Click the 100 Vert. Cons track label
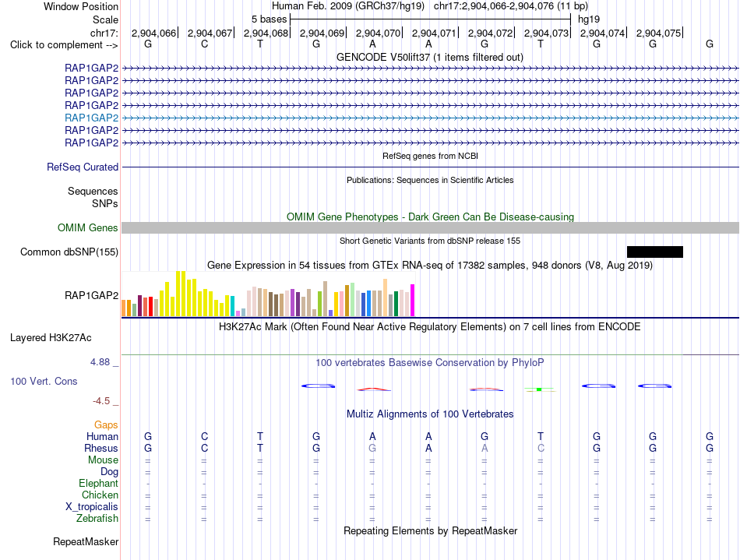 [44, 381]
